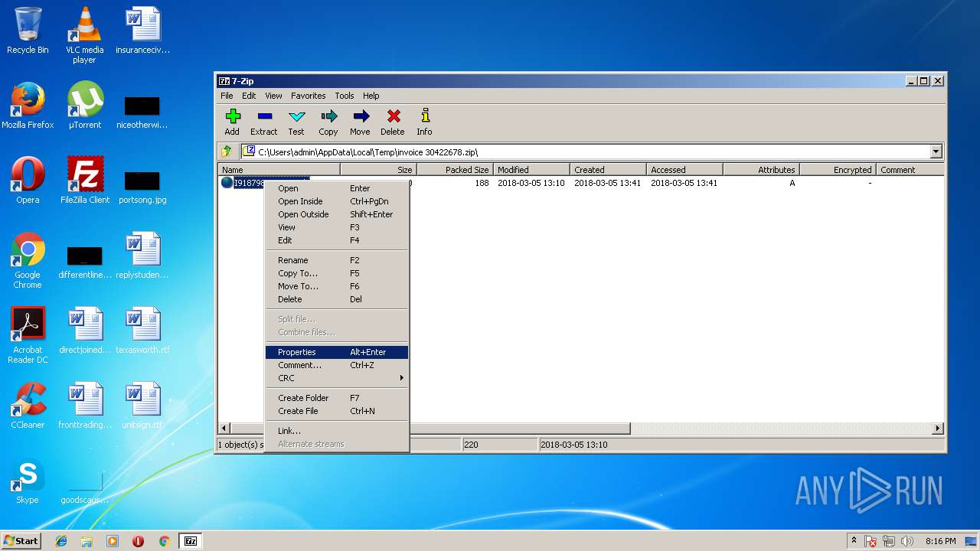The image size is (980, 551).
Task: Sort by the Packed Size column header
Action: [455, 170]
